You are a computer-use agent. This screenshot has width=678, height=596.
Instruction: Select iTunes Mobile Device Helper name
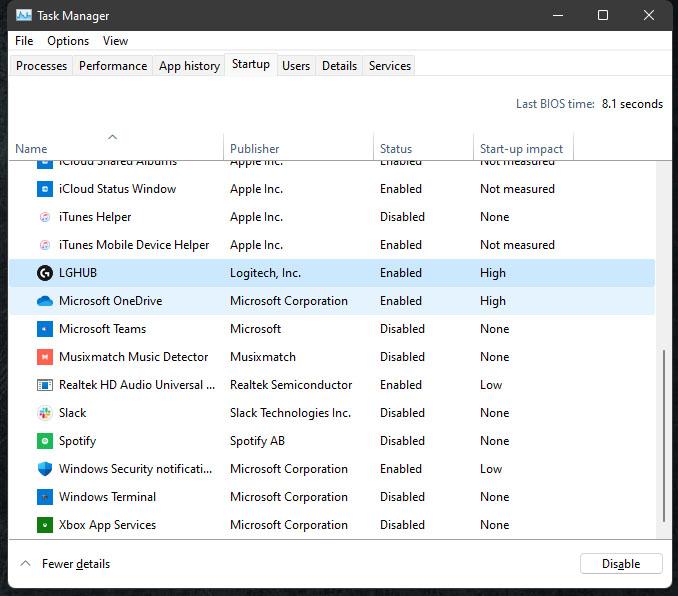point(134,245)
